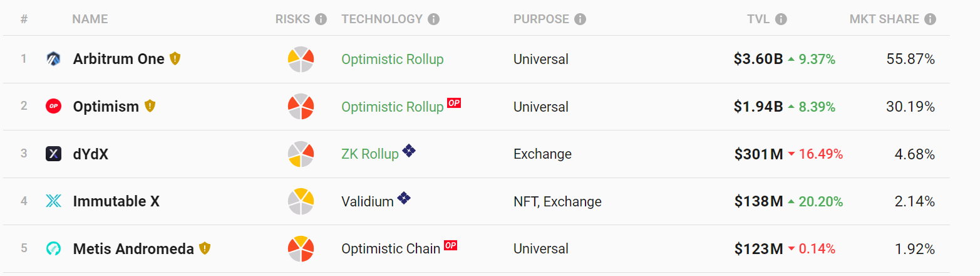Click the Purpose column info icon
The image size is (980, 276).
click(x=580, y=19)
